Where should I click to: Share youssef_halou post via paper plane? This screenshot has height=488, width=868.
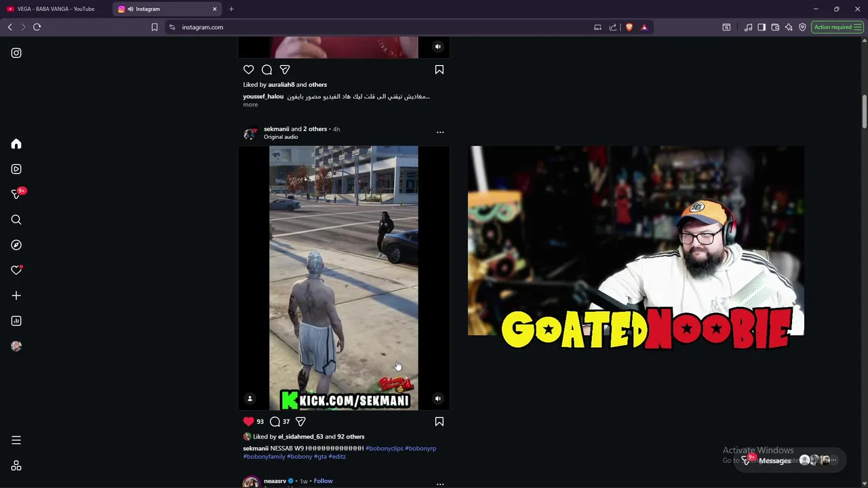285,70
